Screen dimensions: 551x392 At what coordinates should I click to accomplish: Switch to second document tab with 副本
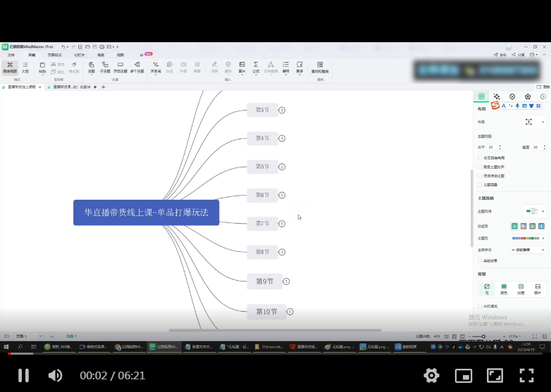click(72, 87)
